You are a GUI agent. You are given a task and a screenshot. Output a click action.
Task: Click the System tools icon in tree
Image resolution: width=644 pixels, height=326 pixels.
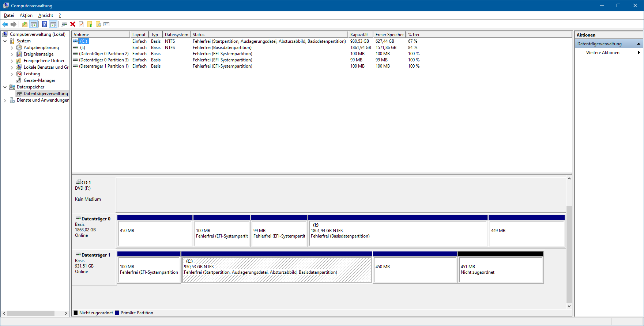(x=12, y=41)
